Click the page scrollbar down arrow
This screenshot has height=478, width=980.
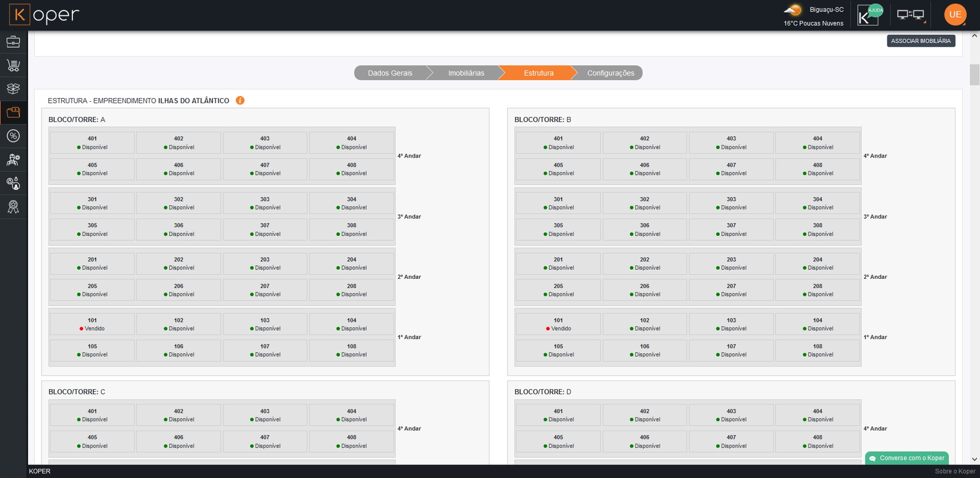point(974,459)
